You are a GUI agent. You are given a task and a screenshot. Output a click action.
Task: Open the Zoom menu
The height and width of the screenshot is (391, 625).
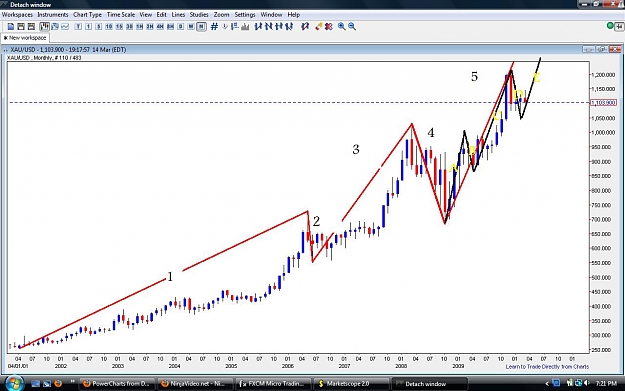pyautogui.click(x=221, y=14)
